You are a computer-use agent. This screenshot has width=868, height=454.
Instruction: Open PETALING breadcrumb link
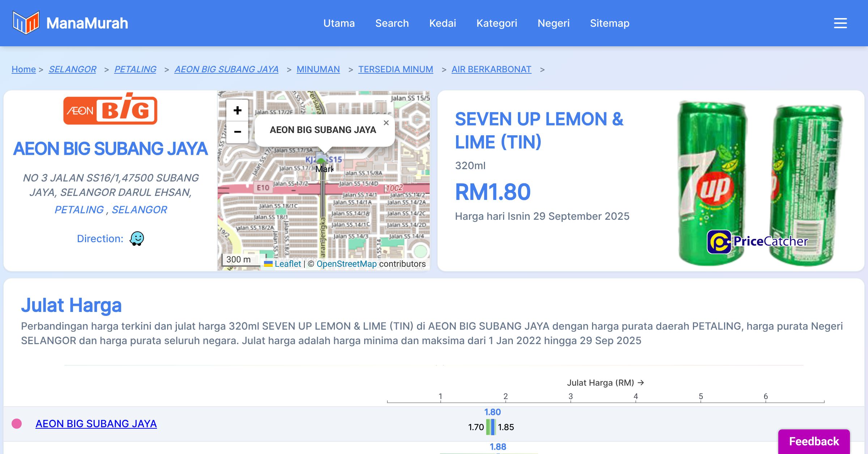135,69
